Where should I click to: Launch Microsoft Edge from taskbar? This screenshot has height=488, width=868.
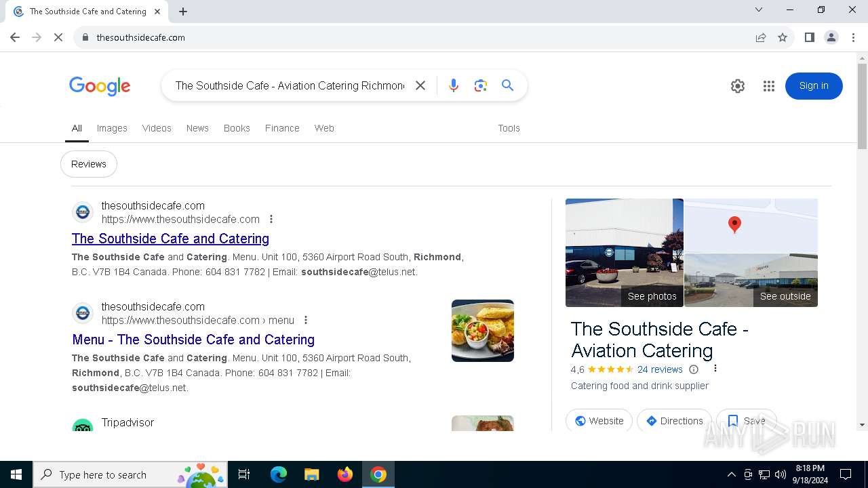(279, 474)
